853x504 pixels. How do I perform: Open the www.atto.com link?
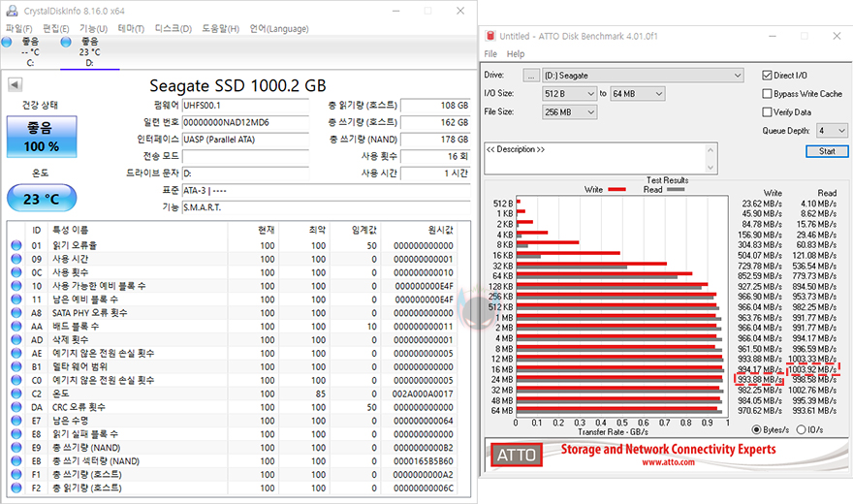(x=668, y=462)
